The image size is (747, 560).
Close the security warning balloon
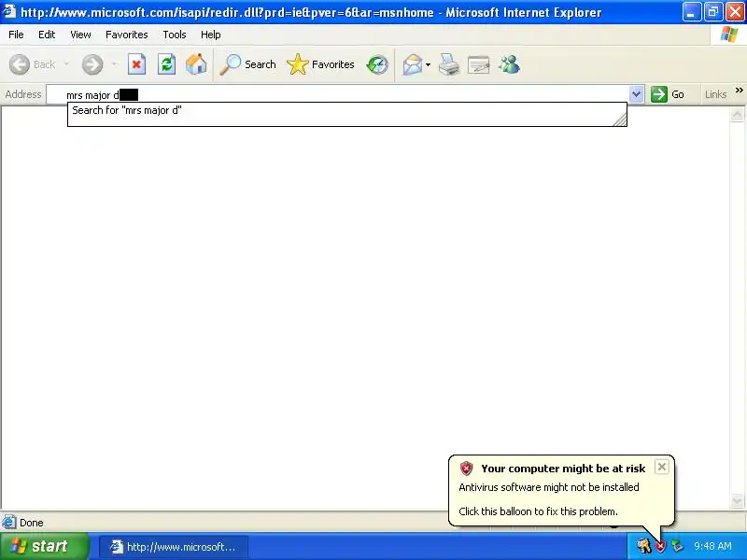[662, 468]
